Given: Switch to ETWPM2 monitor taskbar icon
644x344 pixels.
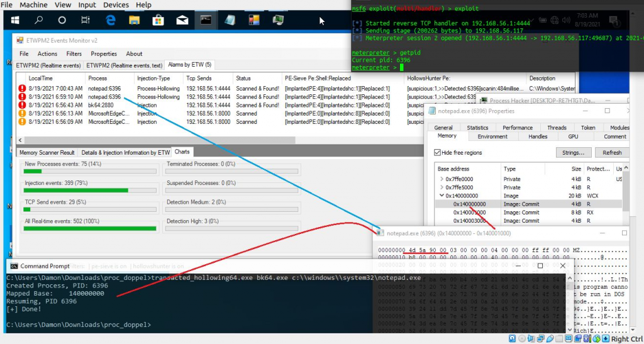Looking at the screenshot, I should pos(254,20).
